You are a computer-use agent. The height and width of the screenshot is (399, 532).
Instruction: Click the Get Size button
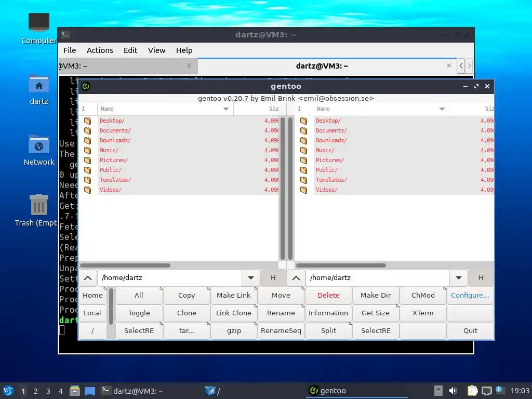click(376, 313)
